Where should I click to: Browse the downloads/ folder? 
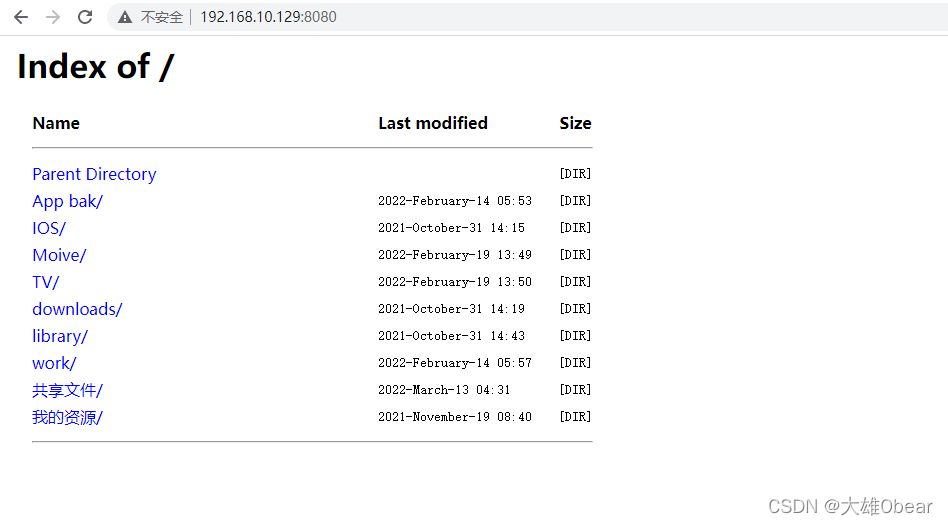pos(77,309)
